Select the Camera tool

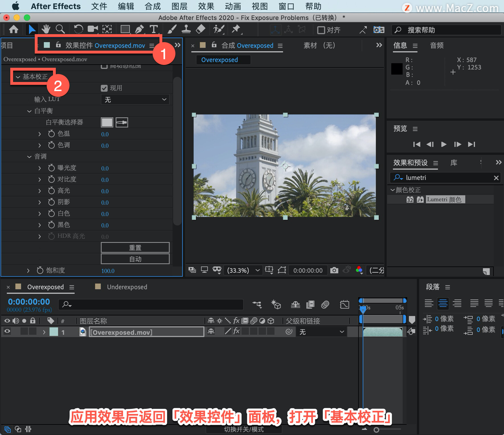click(x=93, y=29)
